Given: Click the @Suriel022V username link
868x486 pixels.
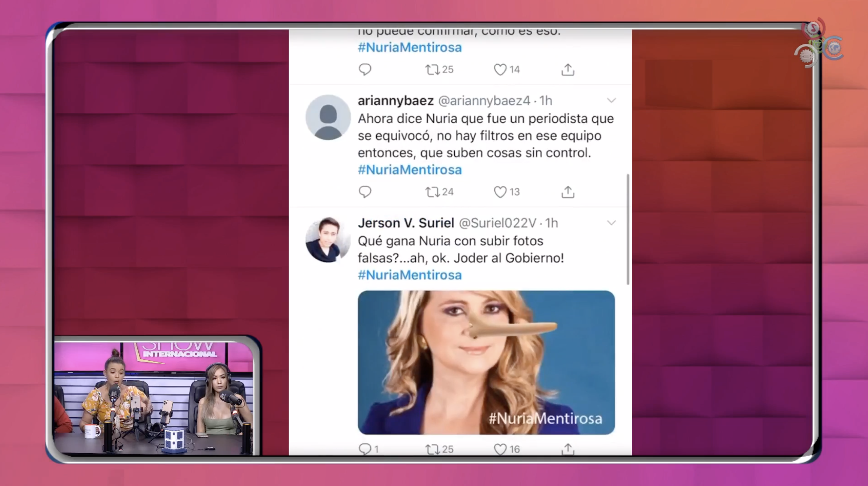Looking at the screenshot, I should 498,223.
